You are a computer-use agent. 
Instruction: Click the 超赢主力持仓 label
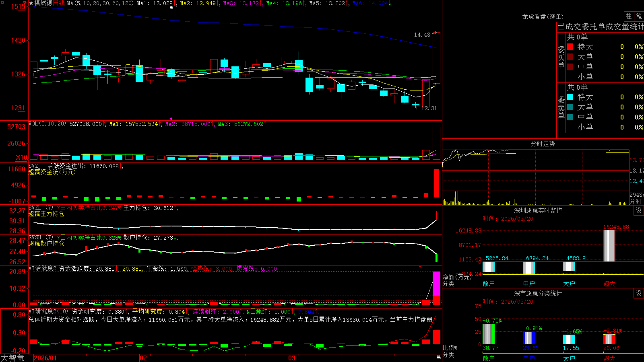(46, 214)
